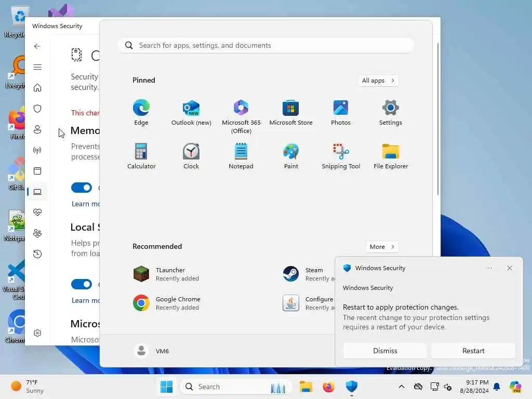Open Protection history clock icon in sidebar

[x=37, y=254]
